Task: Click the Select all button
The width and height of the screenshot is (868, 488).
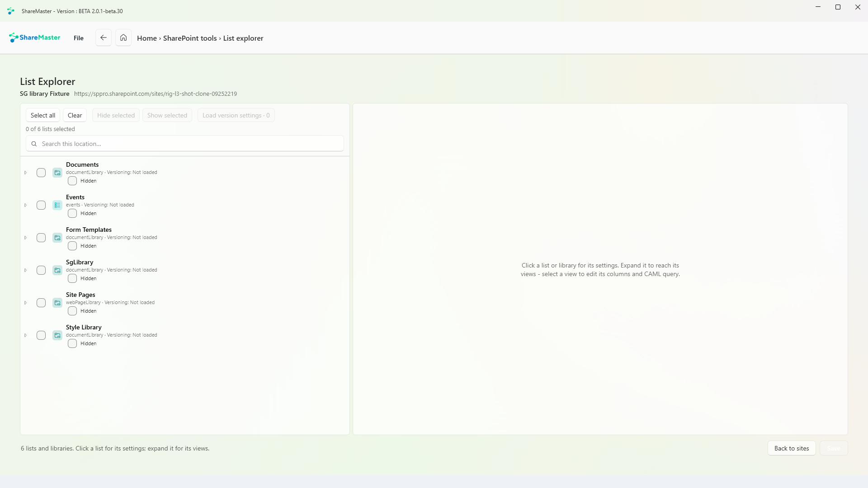Action: (43, 115)
